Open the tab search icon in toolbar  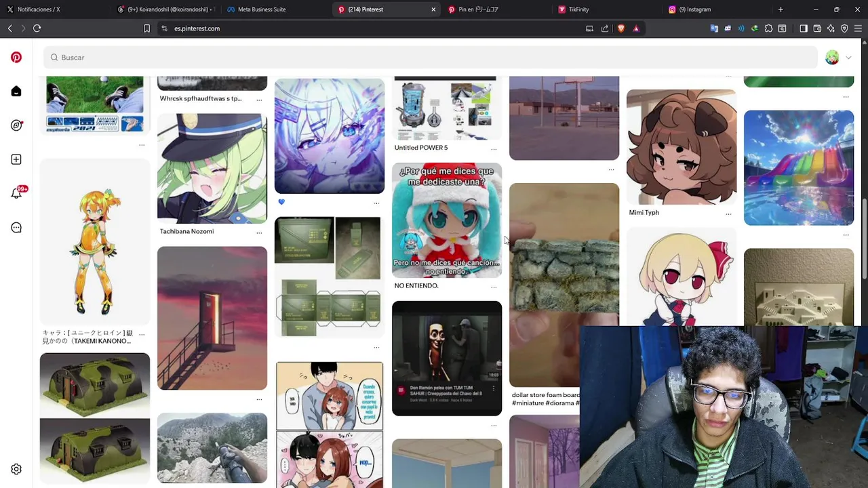[782, 28]
